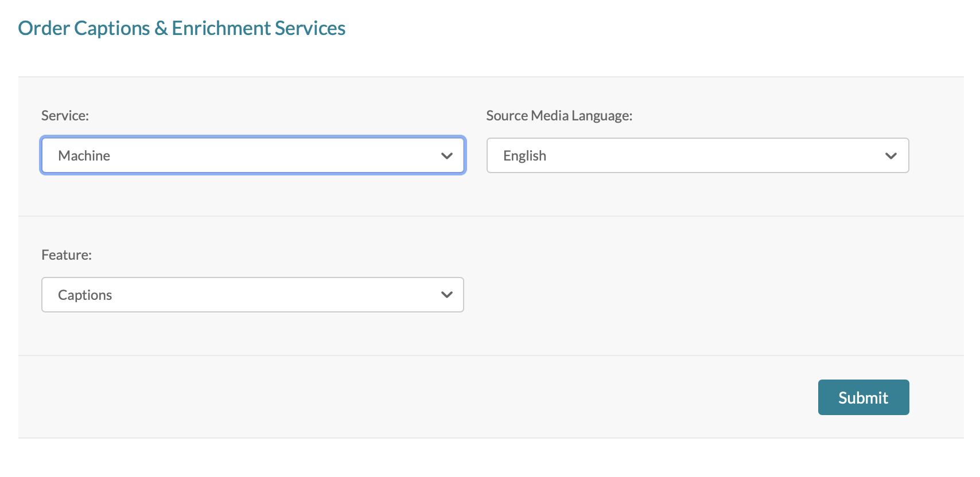Click the chevron arrow in Service dropdown
Screen dimensions: 980x477
click(446, 156)
